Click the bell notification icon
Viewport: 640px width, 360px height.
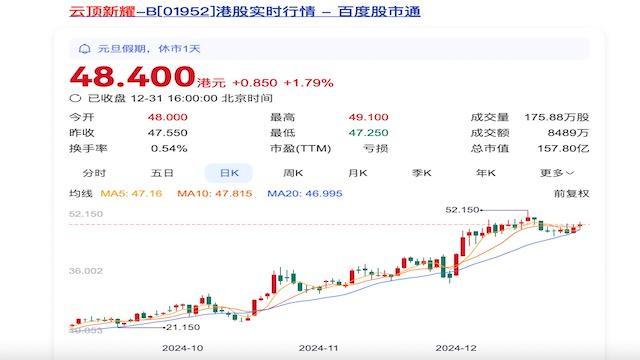(x=84, y=49)
